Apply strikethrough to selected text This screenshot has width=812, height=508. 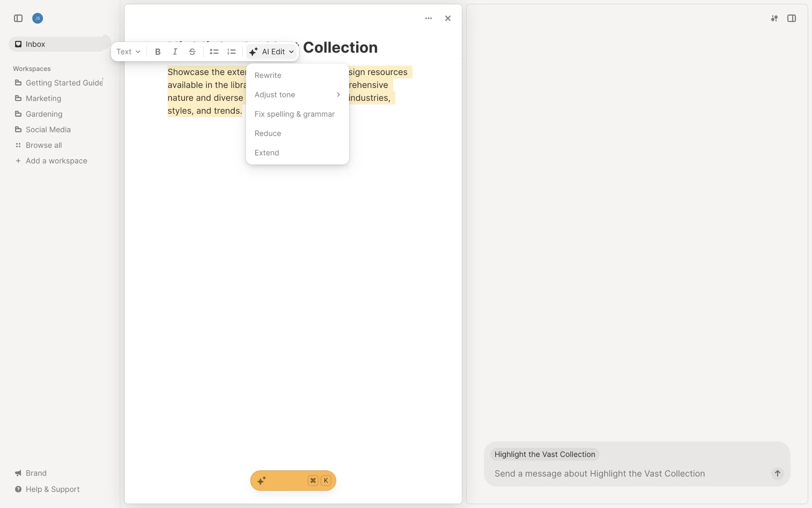pos(192,52)
